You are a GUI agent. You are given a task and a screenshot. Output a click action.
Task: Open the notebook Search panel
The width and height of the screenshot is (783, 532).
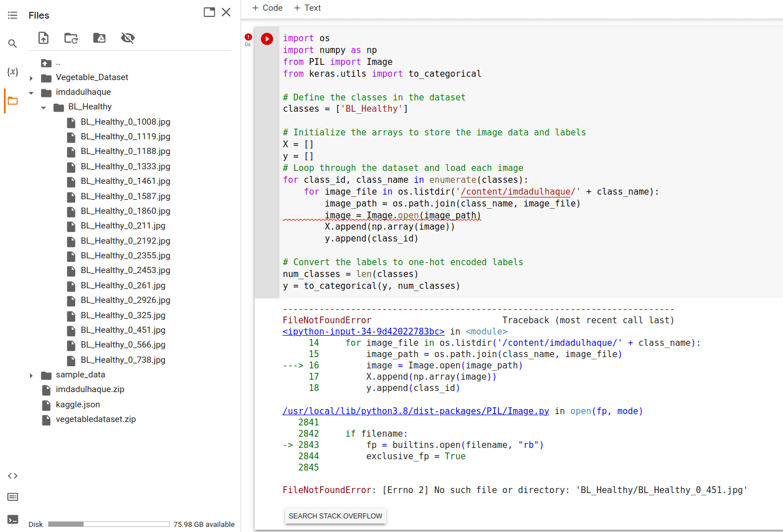coord(12,43)
